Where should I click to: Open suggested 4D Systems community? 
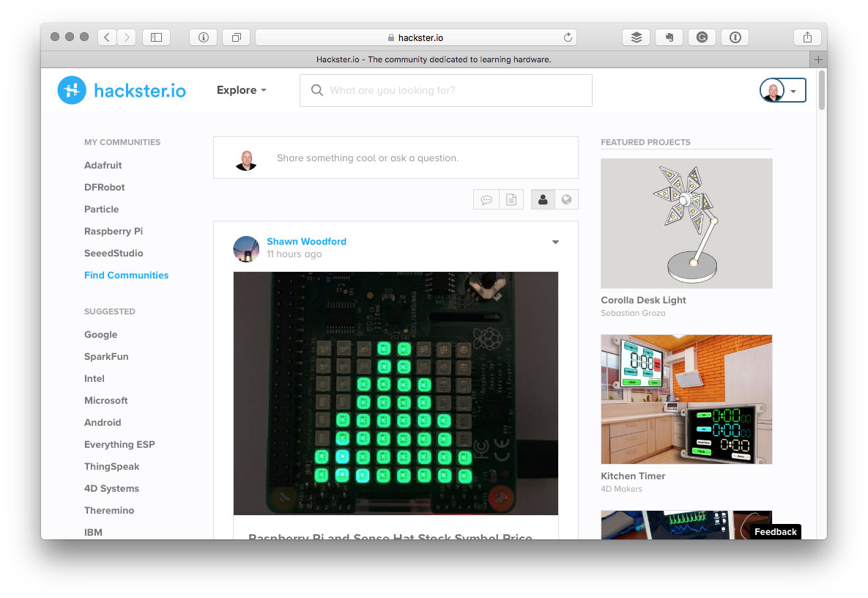pos(111,488)
